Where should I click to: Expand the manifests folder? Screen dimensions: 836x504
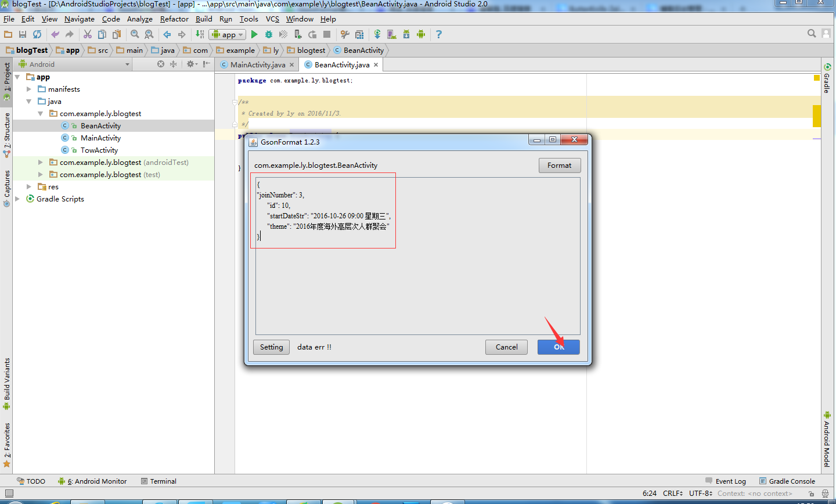[x=29, y=89]
